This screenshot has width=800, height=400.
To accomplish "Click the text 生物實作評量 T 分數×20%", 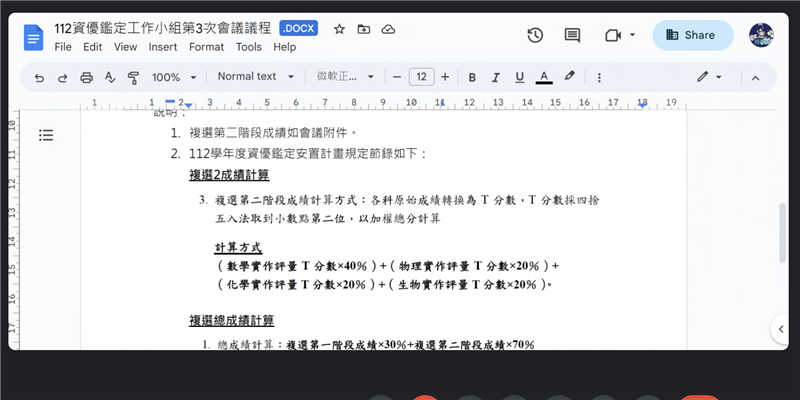I will click(467, 285).
